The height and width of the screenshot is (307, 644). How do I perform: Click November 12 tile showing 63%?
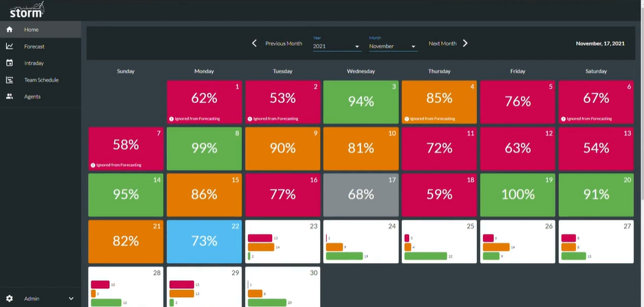point(518,149)
